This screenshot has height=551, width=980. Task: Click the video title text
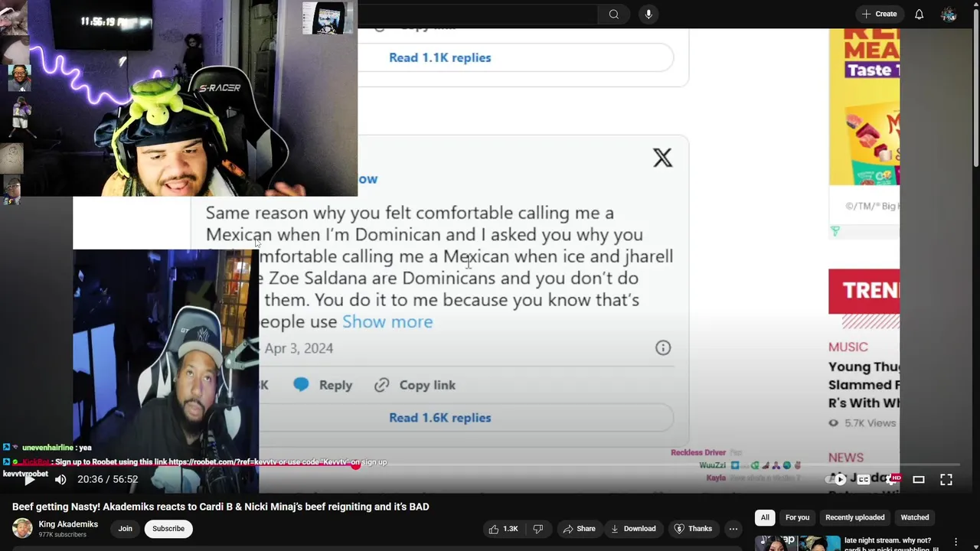220,507
